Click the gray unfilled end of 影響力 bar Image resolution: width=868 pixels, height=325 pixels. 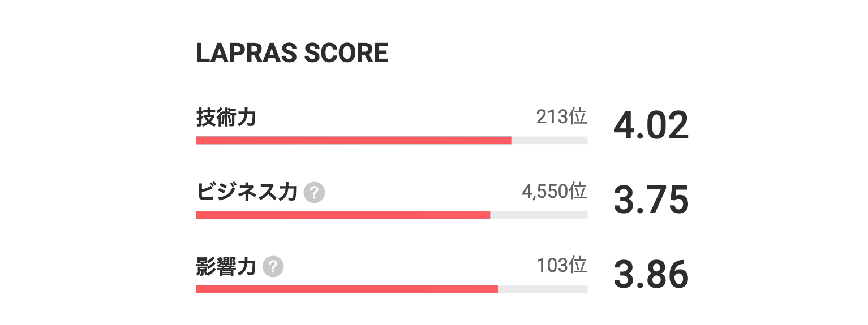coord(543,289)
